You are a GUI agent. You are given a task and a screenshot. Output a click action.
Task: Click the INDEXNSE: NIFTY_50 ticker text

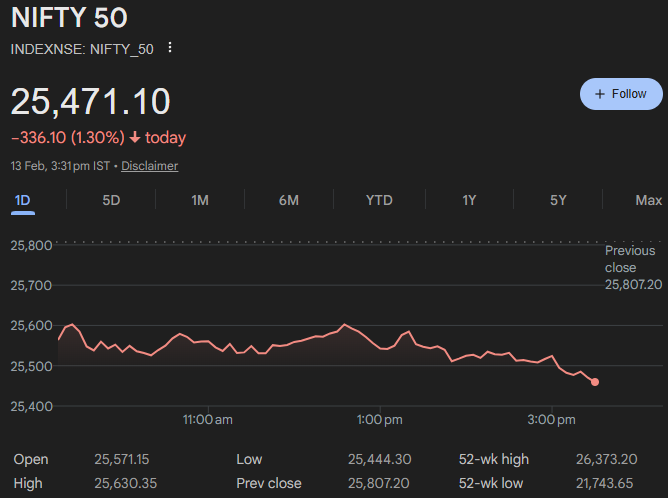(82, 48)
